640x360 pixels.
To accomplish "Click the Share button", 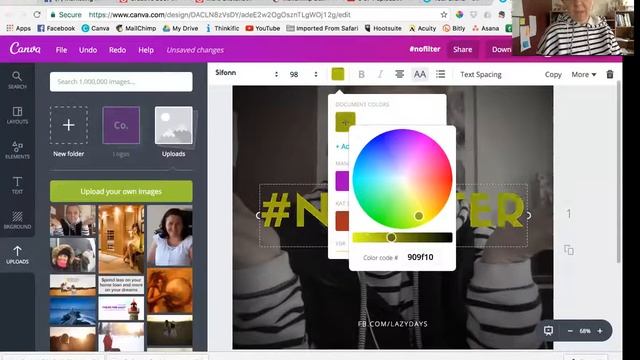I will (462, 49).
